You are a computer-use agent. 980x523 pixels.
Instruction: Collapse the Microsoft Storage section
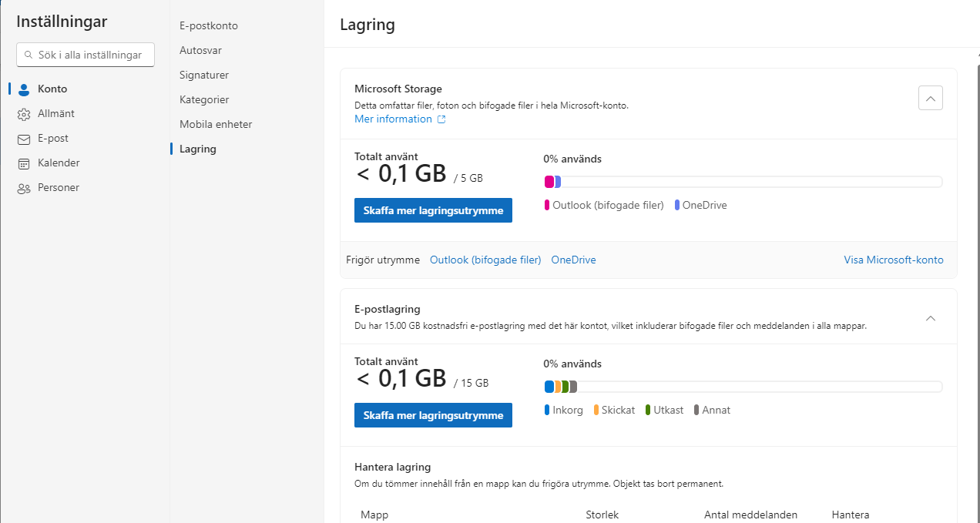[x=930, y=98]
